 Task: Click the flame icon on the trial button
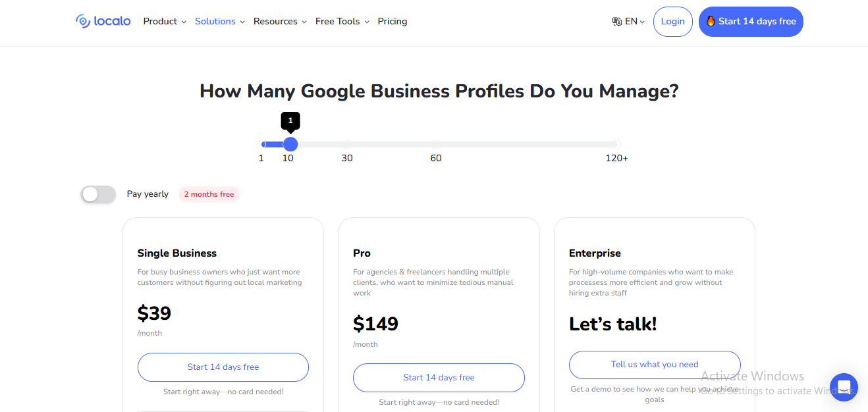(x=711, y=21)
